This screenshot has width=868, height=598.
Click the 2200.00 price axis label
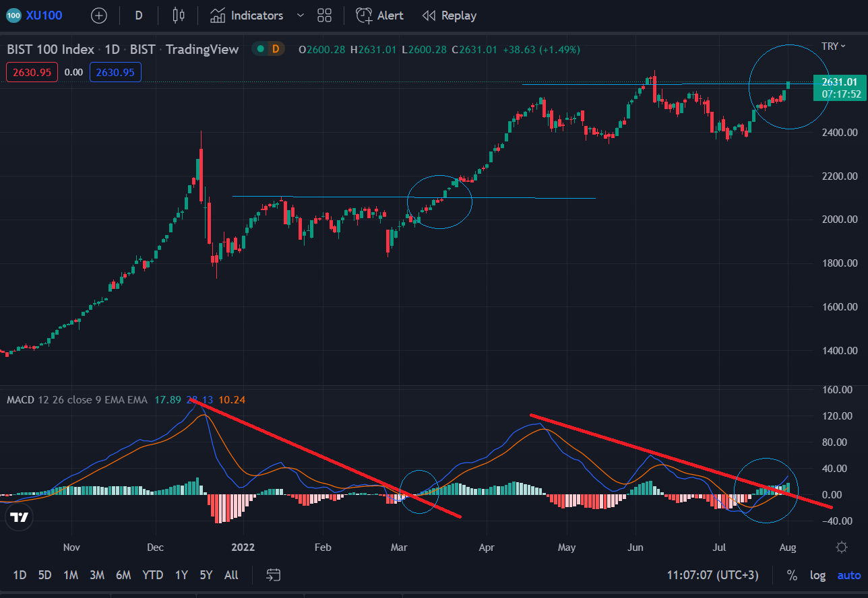(x=838, y=176)
